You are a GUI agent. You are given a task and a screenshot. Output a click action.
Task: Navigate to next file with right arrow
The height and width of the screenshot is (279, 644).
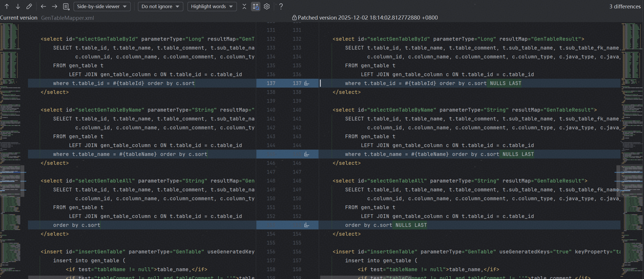tap(55, 7)
